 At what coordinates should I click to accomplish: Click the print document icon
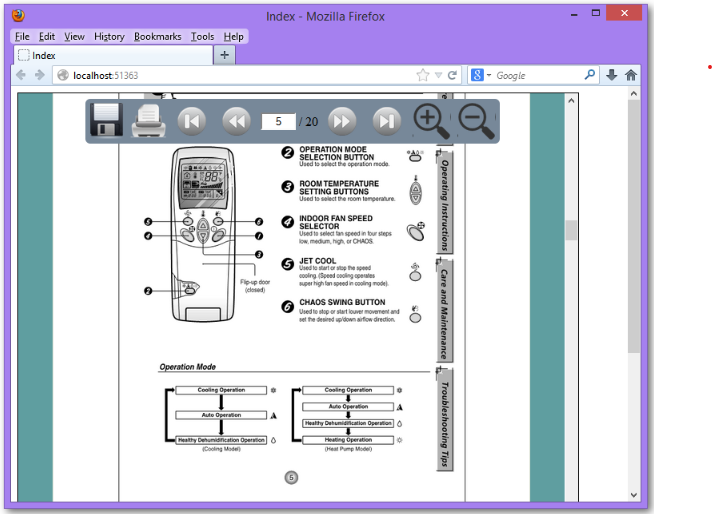[149, 121]
